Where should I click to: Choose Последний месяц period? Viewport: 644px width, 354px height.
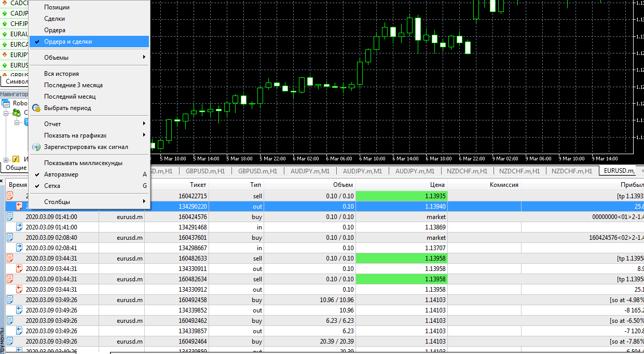pyautogui.click(x=89, y=97)
